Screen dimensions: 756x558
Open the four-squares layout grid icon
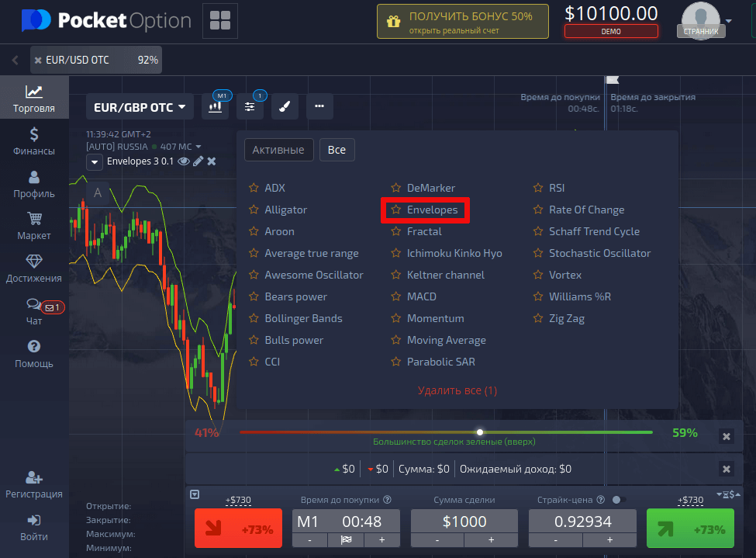pos(220,21)
